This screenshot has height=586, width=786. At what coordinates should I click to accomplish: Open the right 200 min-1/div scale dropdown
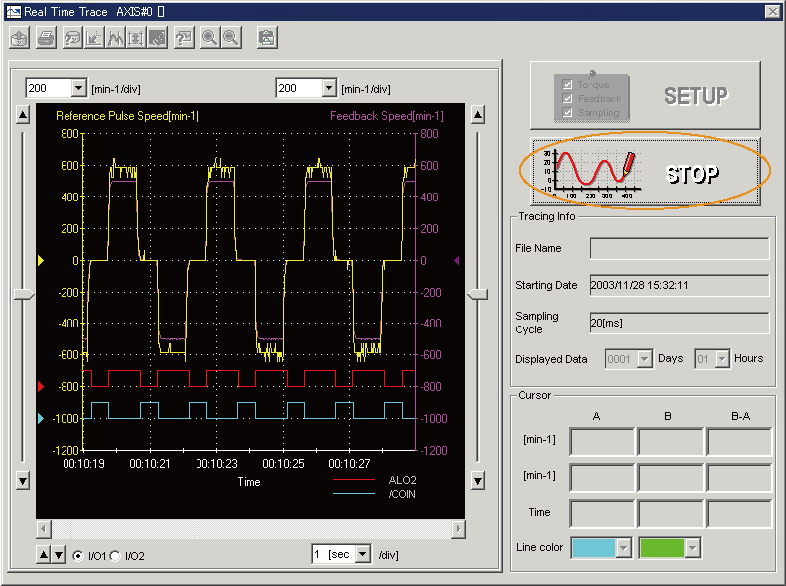point(329,88)
